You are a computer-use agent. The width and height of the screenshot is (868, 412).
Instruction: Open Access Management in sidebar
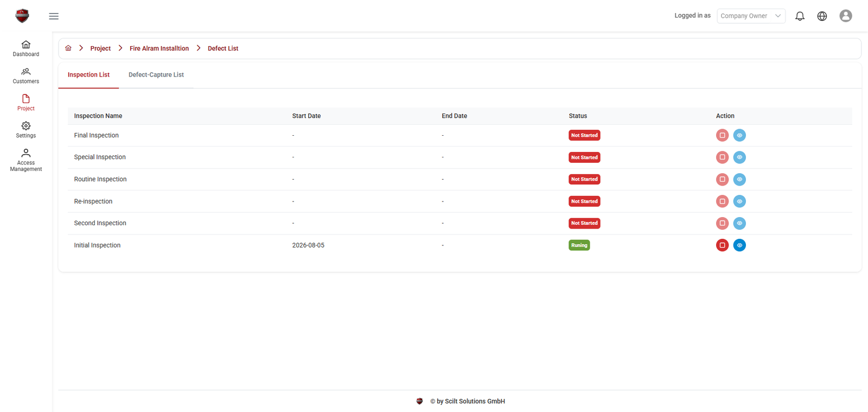click(26, 160)
